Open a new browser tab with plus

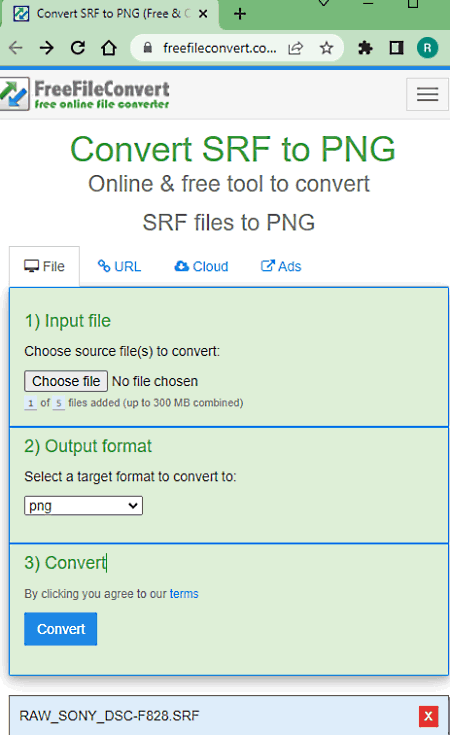click(x=240, y=14)
